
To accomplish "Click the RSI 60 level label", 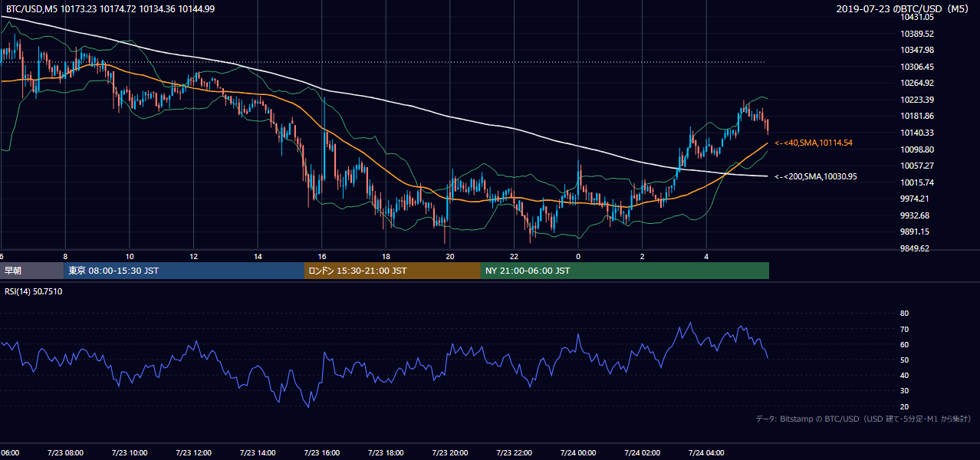I will pyautogui.click(x=904, y=344).
